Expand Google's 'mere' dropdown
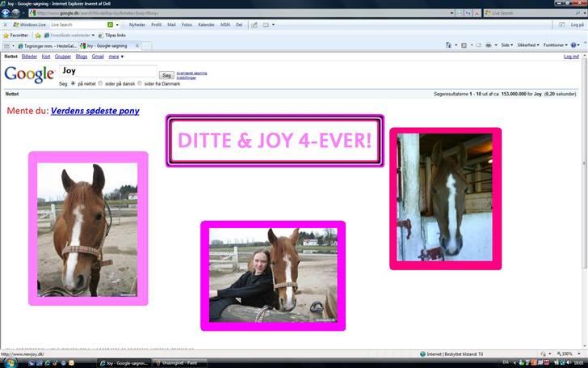Image resolution: width=588 pixels, height=368 pixels. coord(115,57)
